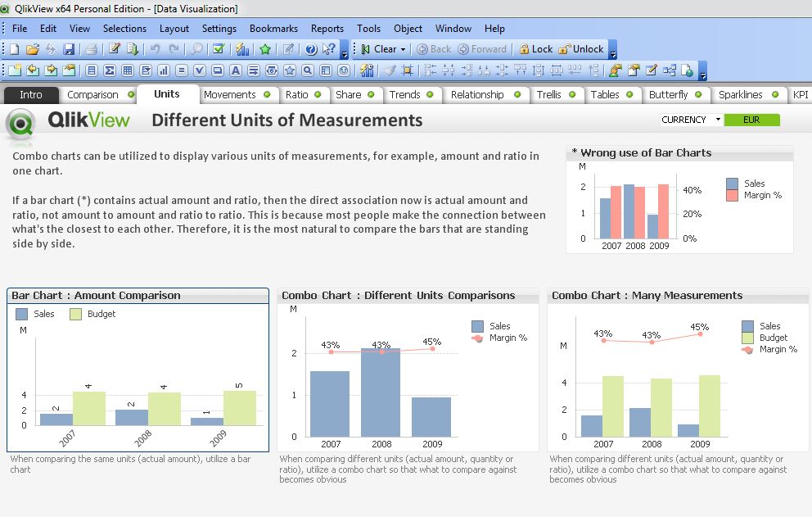Click the Back navigation button
This screenshot has width=812, height=517.
[x=434, y=49]
